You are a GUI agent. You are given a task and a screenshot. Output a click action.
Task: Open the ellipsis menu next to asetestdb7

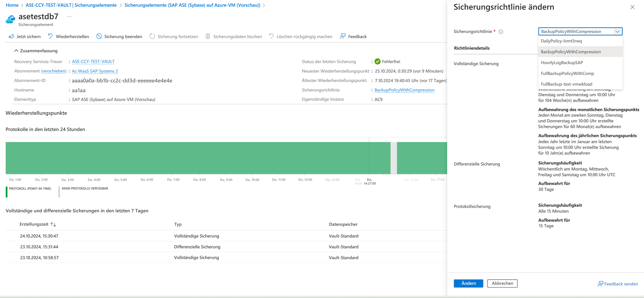pos(69,17)
